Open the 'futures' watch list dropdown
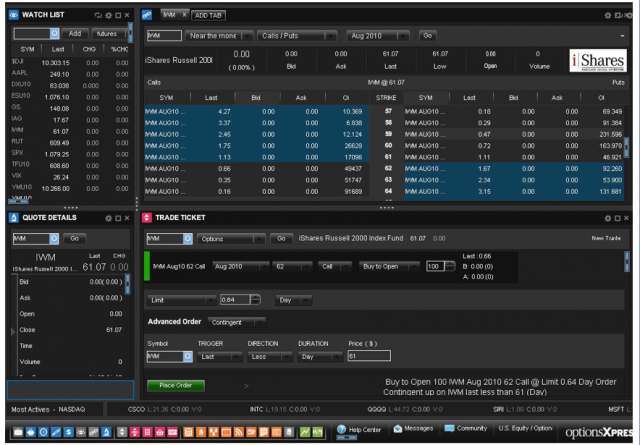The width and height of the screenshot is (640, 445). (109, 34)
